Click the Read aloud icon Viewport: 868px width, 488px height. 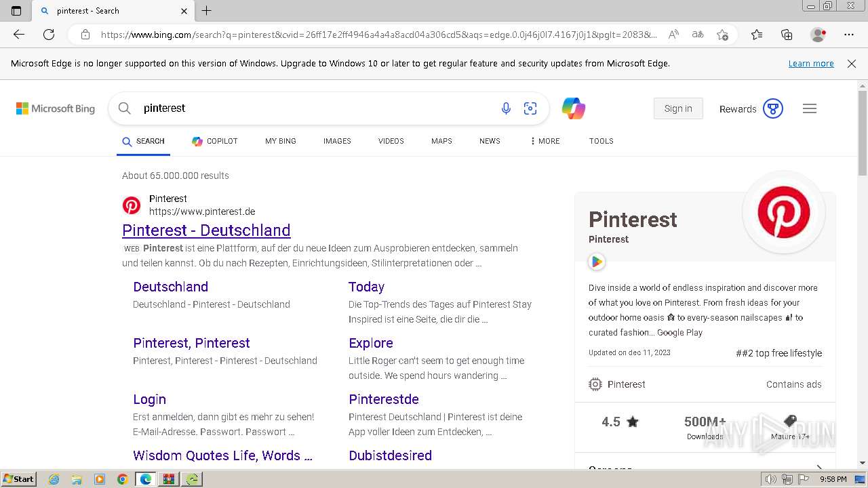[x=673, y=35]
